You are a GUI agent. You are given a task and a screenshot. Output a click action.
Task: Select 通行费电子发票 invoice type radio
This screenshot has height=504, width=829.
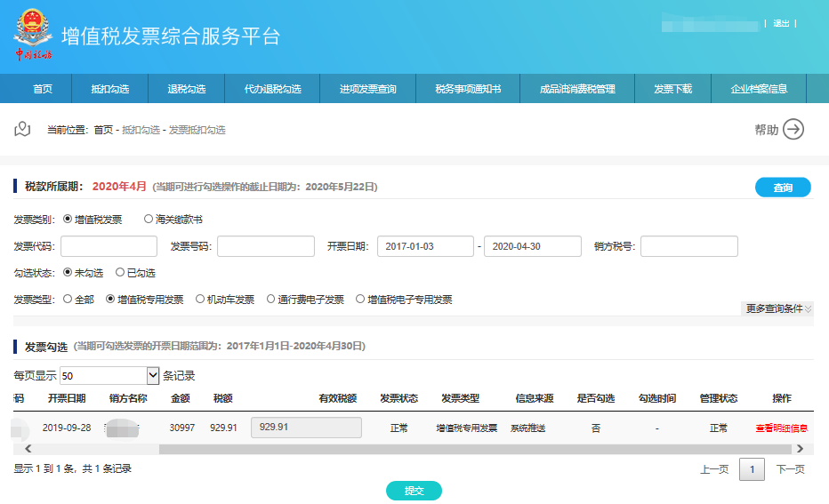(270, 299)
